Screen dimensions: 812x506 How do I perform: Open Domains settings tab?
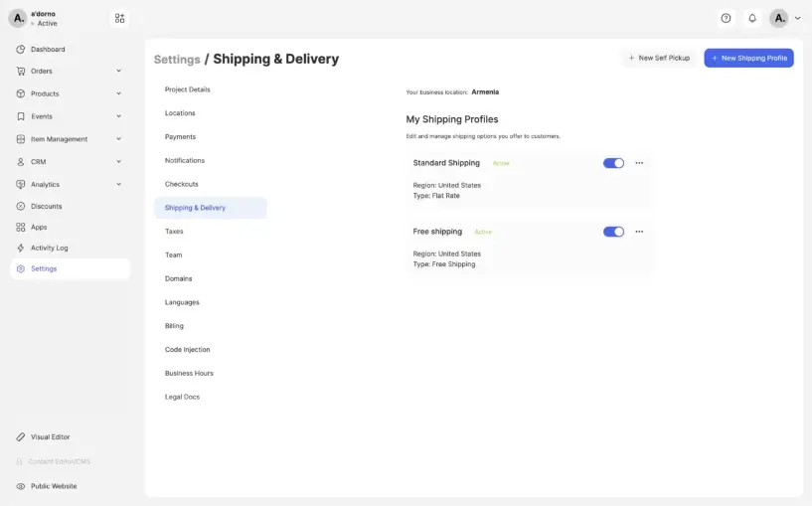pos(178,278)
